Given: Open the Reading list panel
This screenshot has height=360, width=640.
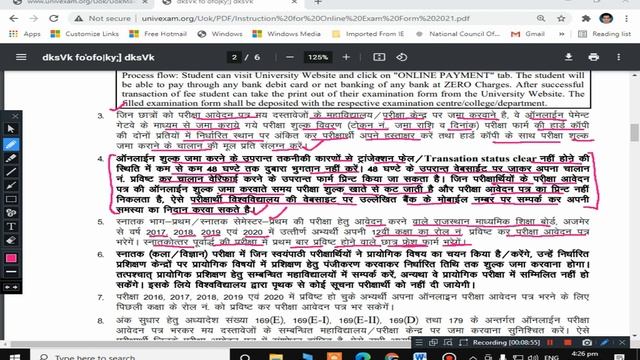Looking at the screenshot, I should [x=604, y=34].
